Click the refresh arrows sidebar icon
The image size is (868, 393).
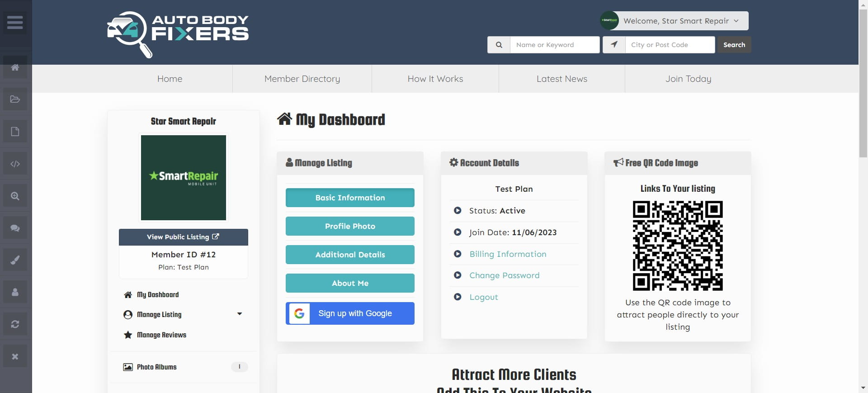click(x=15, y=324)
